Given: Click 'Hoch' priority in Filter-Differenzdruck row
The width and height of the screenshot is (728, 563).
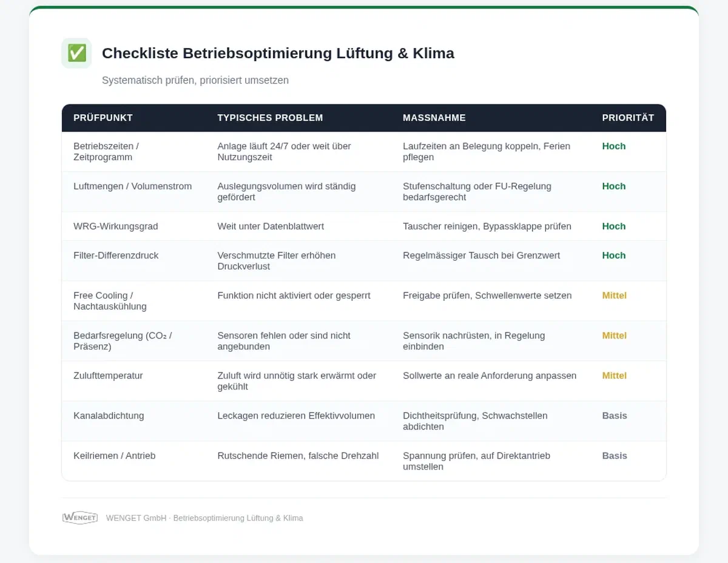Looking at the screenshot, I should [x=613, y=255].
